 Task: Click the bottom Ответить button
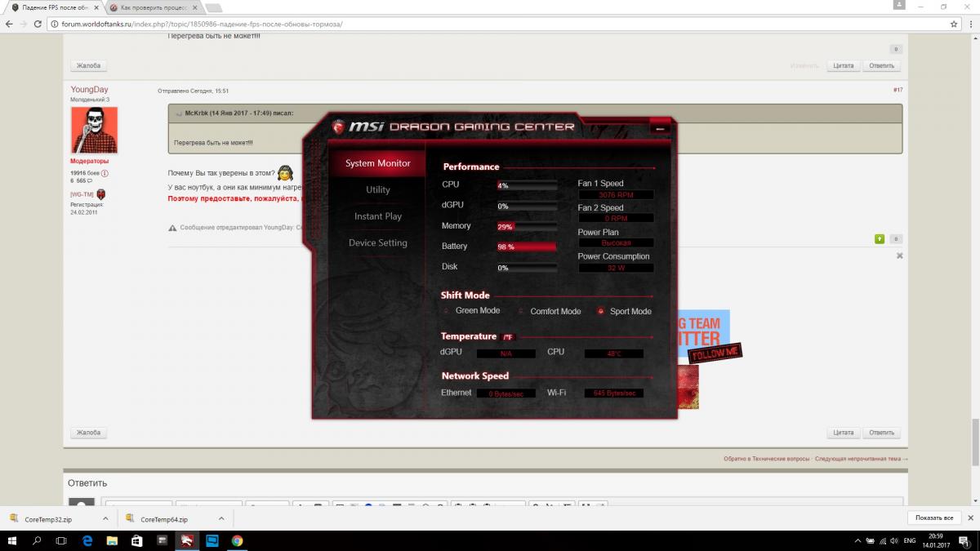(x=882, y=433)
